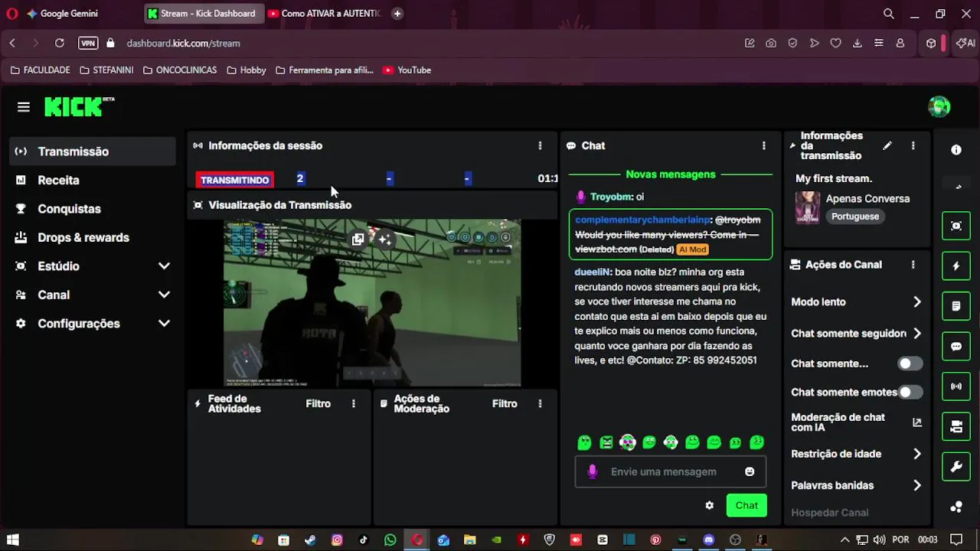Open Restrição de idade options
980x551 pixels.
click(857, 454)
